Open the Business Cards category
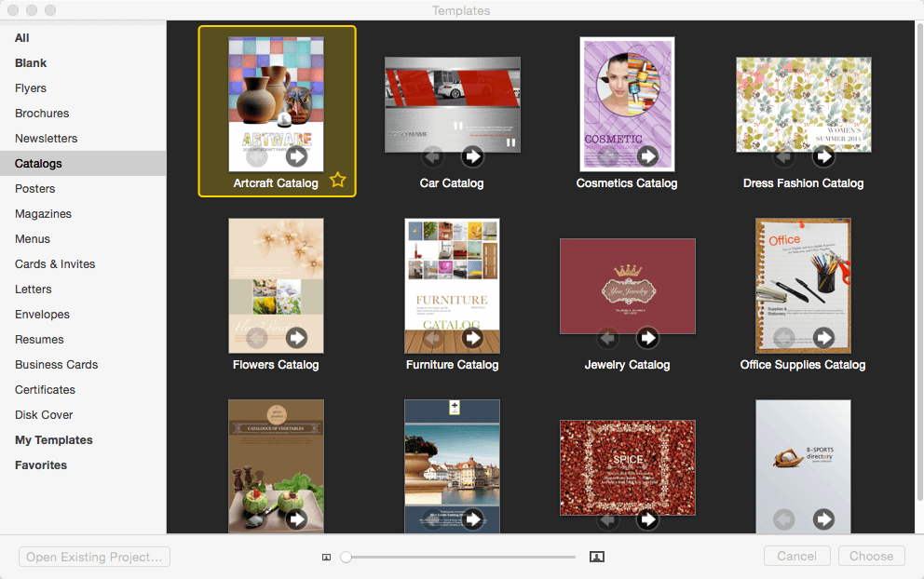This screenshot has width=924, height=579. click(x=57, y=365)
